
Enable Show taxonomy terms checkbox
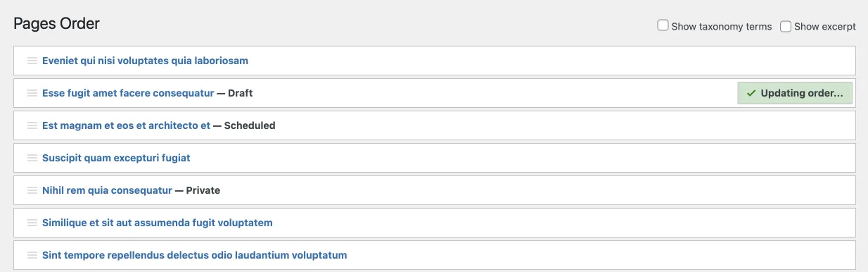[x=663, y=25]
